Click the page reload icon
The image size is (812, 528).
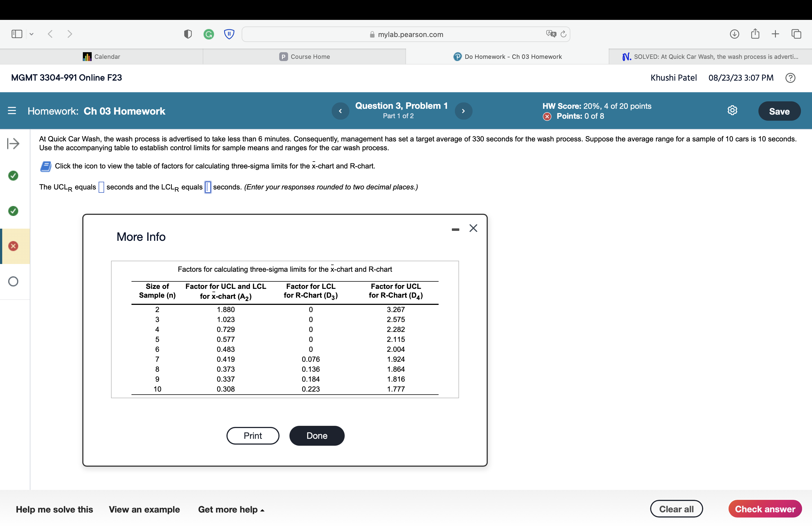[563, 34]
